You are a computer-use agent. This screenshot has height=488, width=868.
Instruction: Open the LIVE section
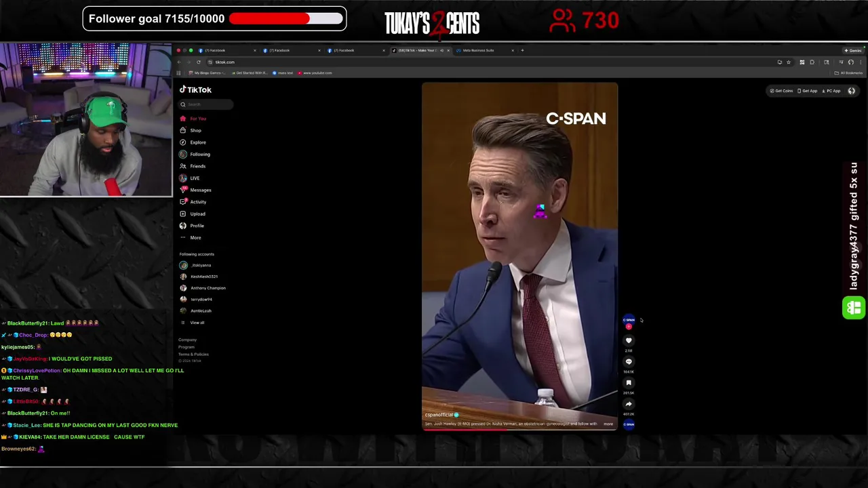click(x=190, y=178)
